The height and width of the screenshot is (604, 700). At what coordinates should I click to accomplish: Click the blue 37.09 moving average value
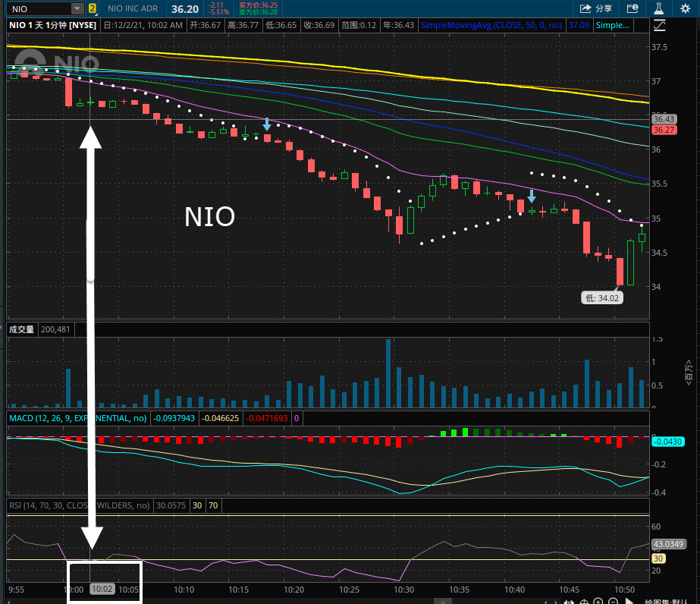pos(579,25)
